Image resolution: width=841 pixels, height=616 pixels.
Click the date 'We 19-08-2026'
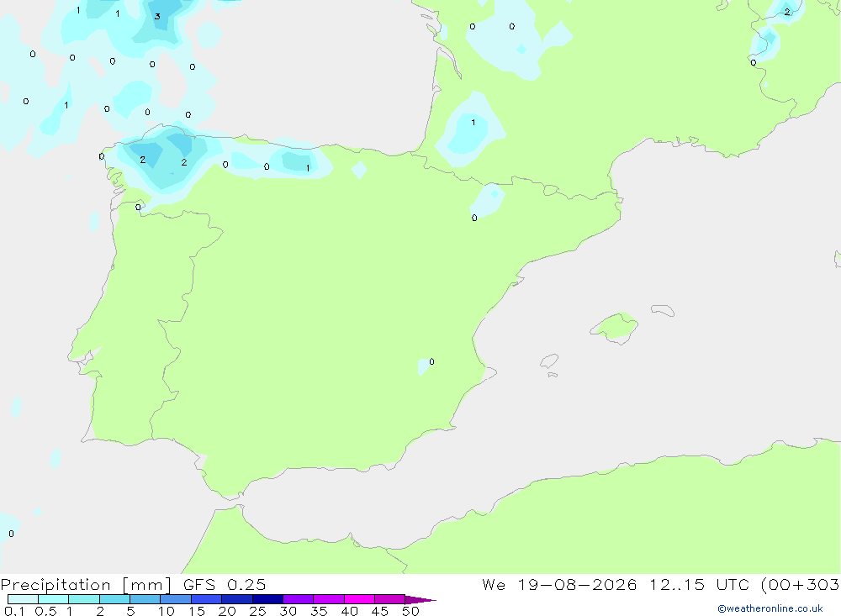coord(559,585)
